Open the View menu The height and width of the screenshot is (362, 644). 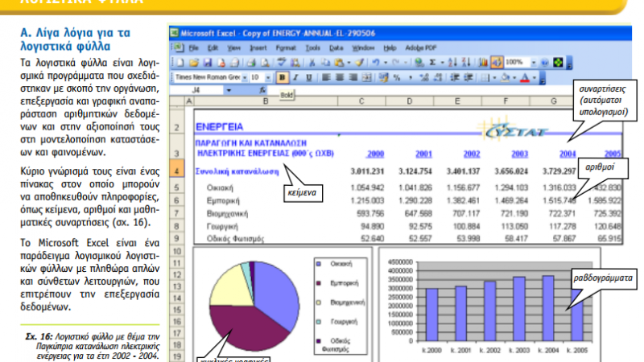click(233, 48)
